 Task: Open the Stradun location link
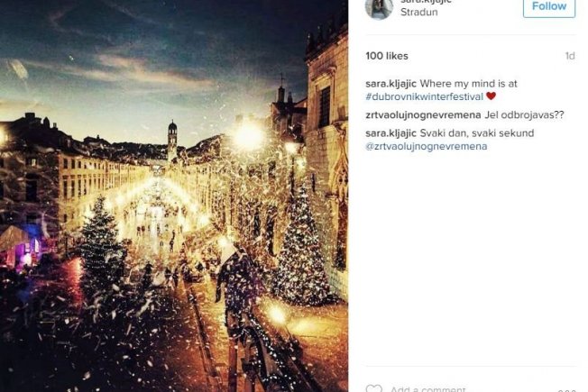click(x=418, y=12)
